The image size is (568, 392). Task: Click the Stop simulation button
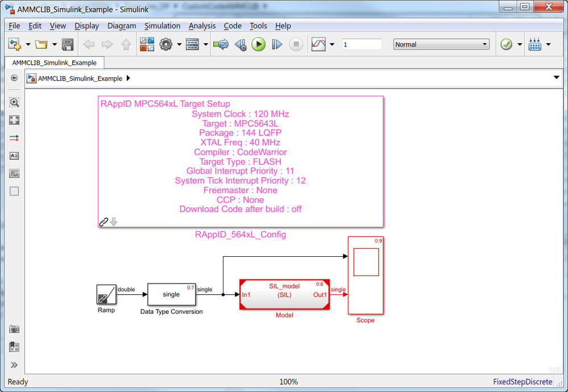(x=296, y=44)
